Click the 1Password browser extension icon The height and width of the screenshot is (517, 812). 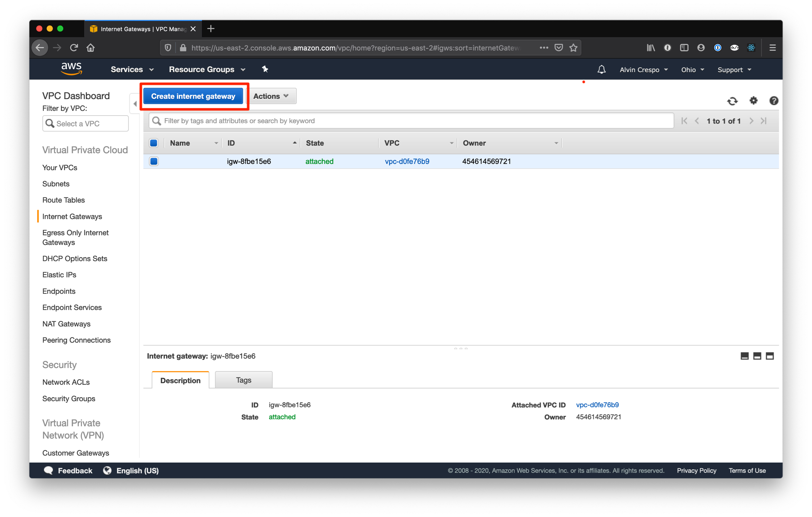717,47
